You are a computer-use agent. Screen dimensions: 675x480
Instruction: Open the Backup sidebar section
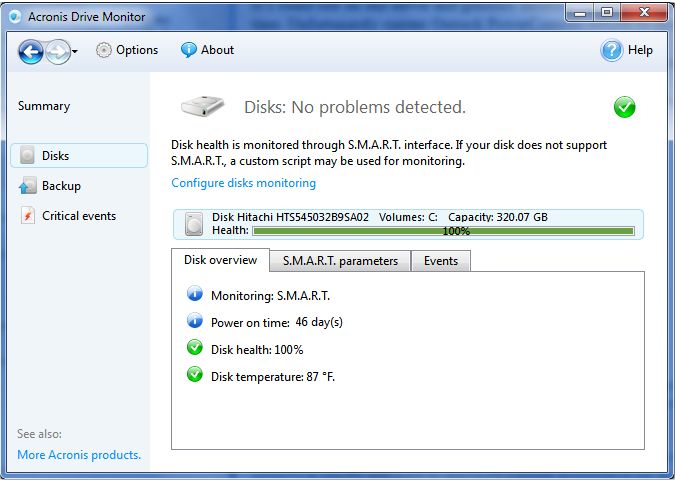pyautogui.click(x=61, y=186)
